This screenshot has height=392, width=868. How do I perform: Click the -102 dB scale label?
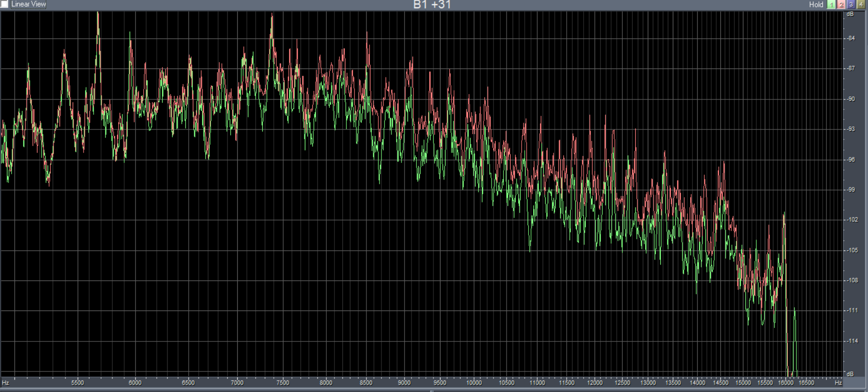point(852,219)
